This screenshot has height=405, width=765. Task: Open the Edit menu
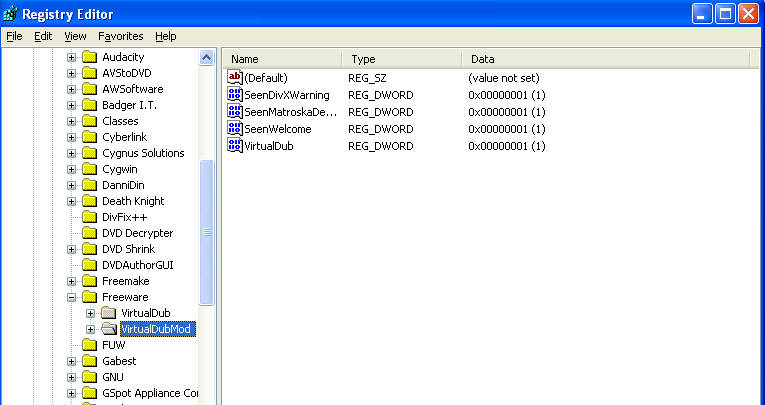click(x=43, y=37)
